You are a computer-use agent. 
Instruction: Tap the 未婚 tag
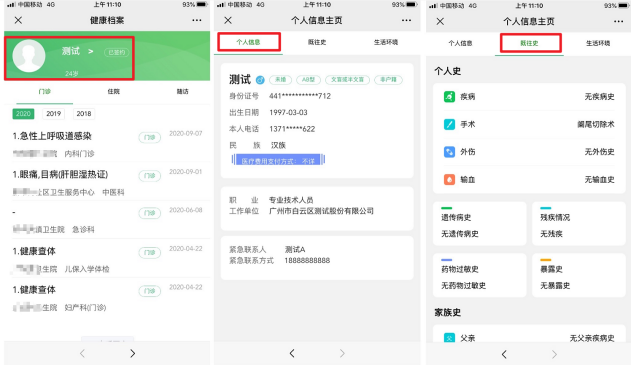280,80
